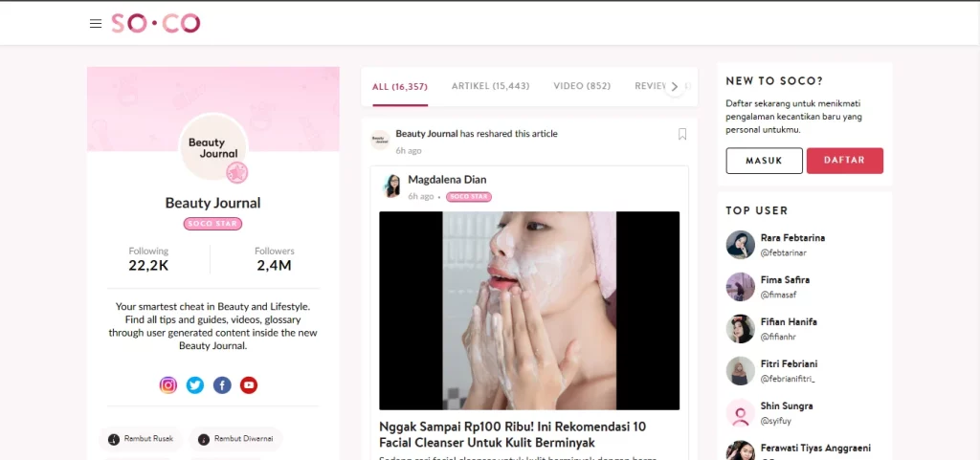
Task: Open the facial cleanser article title
Action: coord(513,435)
